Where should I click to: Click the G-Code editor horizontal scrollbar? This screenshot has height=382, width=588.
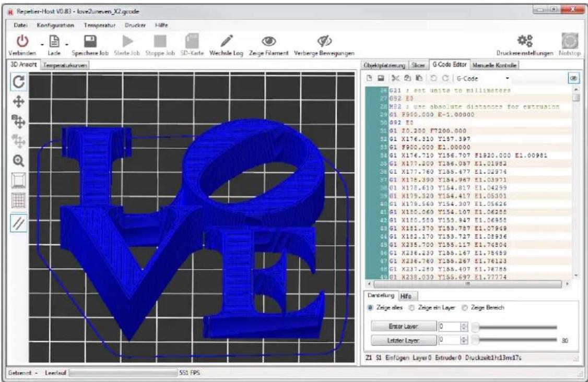tap(467, 284)
